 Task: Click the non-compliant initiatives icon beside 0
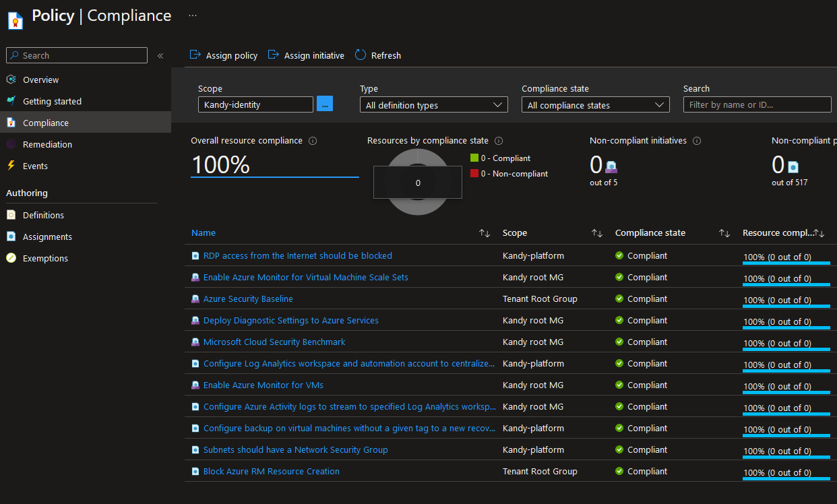click(611, 166)
